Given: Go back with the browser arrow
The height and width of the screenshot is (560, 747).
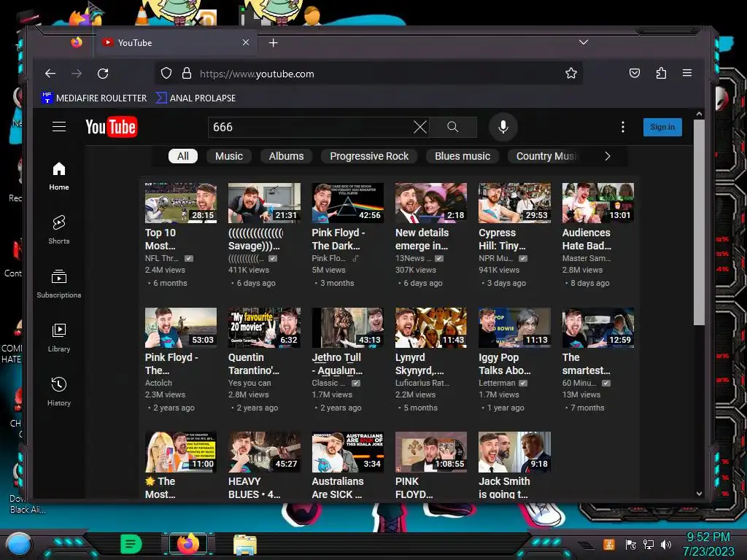Looking at the screenshot, I should pyautogui.click(x=50, y=74).
